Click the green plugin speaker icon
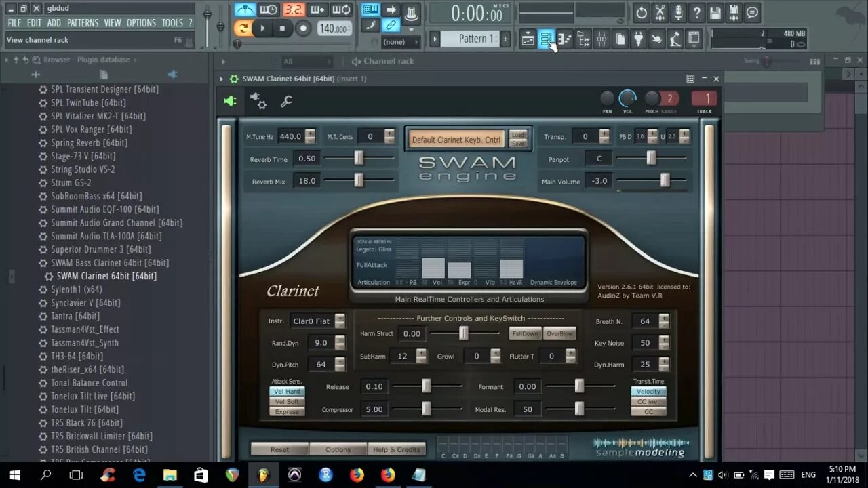This screenshot has height=488, width=868. tap(230, 101)
